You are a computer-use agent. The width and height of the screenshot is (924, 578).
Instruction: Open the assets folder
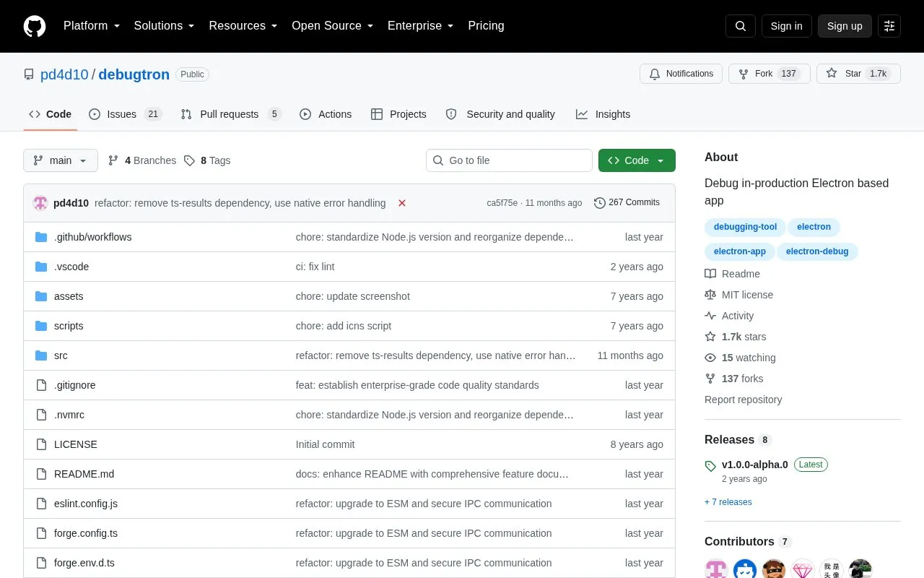(69, 296)
